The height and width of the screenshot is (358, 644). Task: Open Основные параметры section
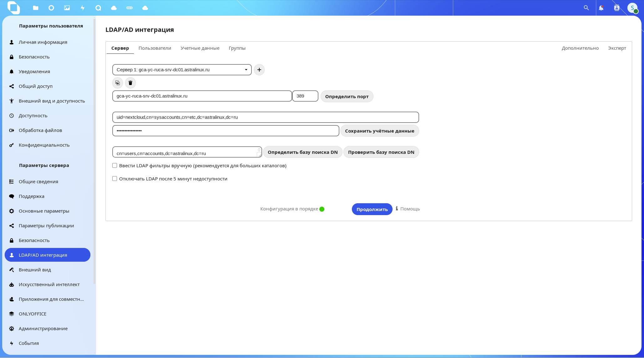48,211
